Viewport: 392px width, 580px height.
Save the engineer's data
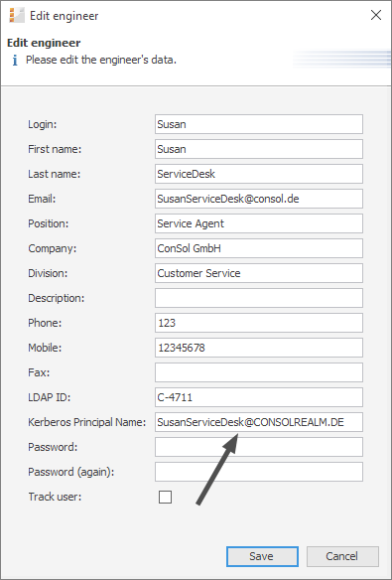pos(262,556)
